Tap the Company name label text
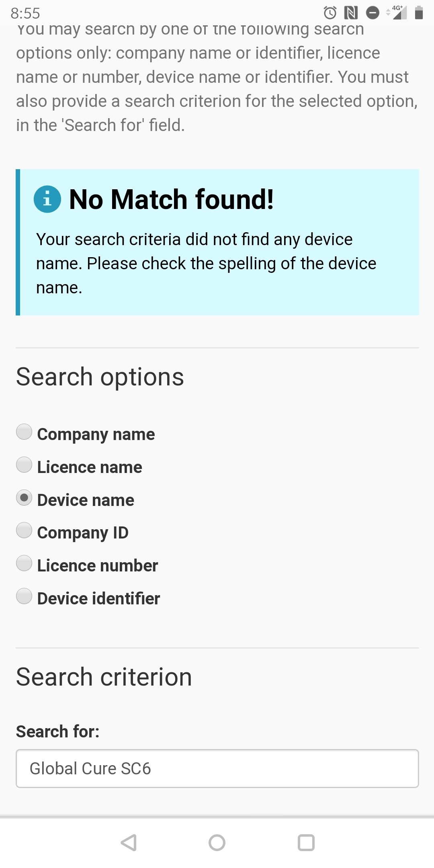This screenshot has height=868, width=434. click(96, 434)
